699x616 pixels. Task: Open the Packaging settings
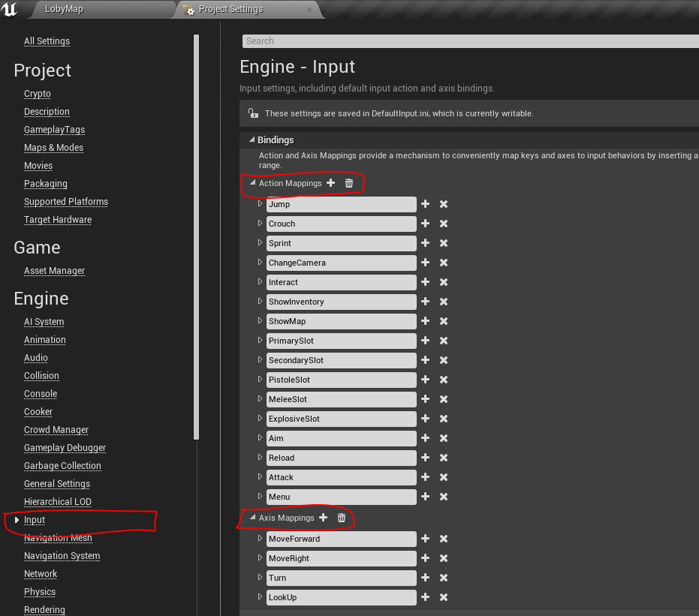pyautogui.click(x=46, y=184)
